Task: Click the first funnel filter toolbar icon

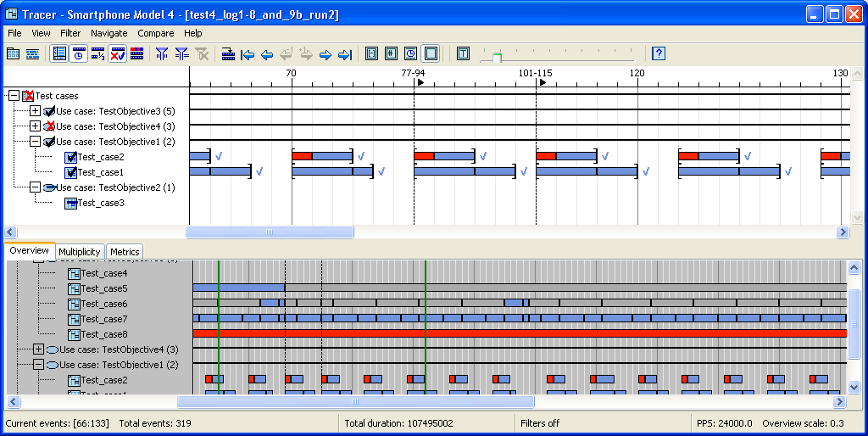Action: click(162, 54)
